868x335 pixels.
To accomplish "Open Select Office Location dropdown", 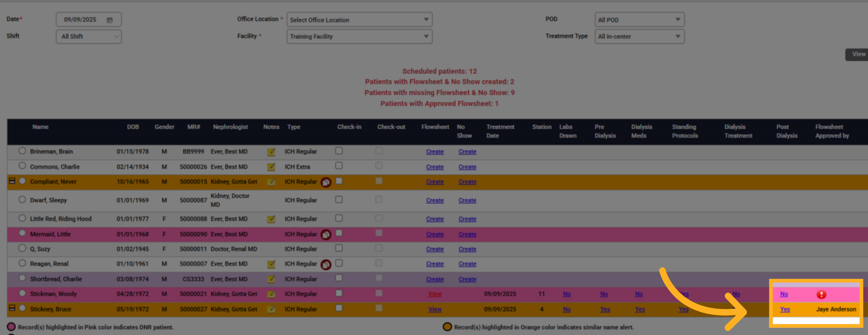I will click(359, 20).
